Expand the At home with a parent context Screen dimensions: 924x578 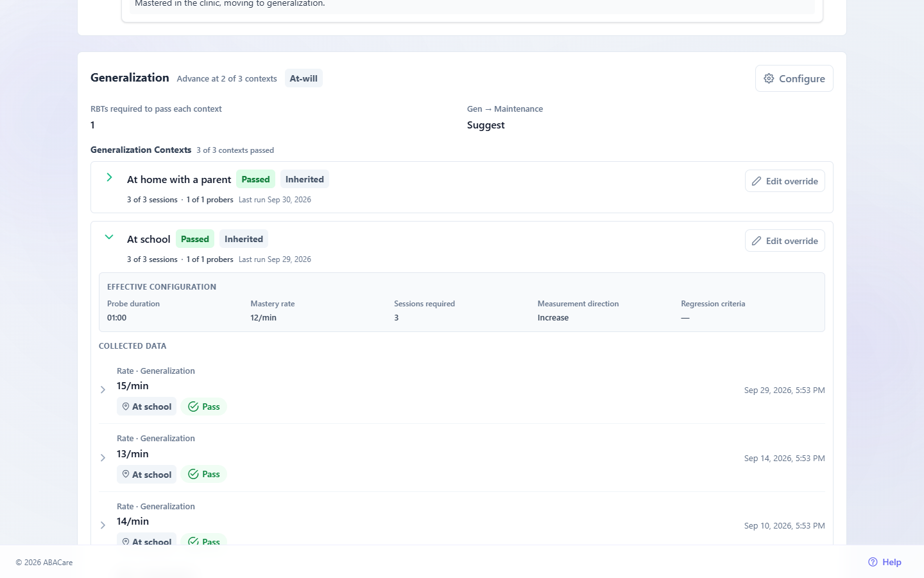pyautogui.click(x=109, y=177)
